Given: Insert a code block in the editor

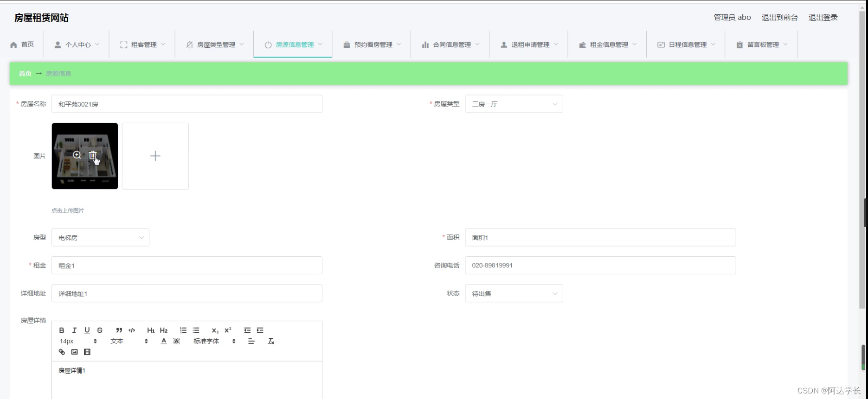Looking at the screenshot, I should click(132, 330).
